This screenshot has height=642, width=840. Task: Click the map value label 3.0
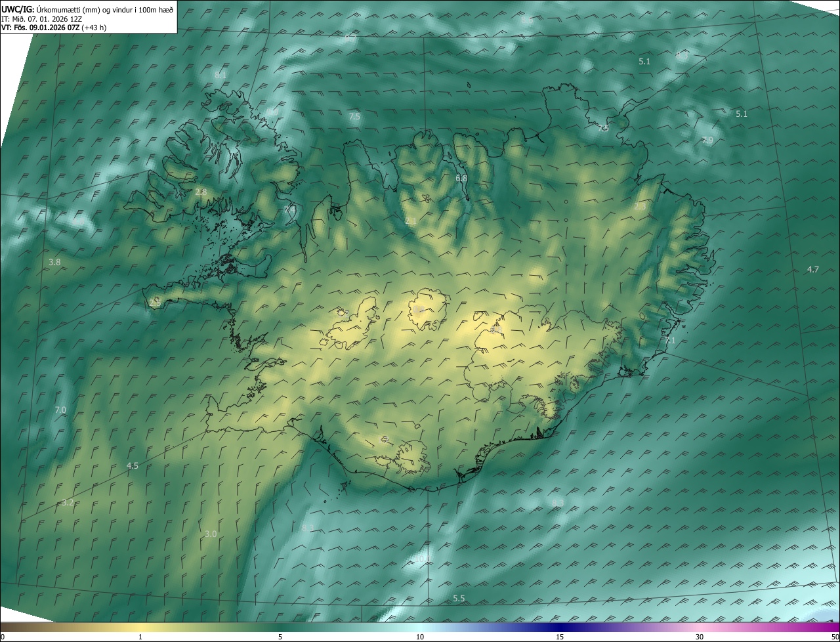pyautogui.click(x=211, y=534)
